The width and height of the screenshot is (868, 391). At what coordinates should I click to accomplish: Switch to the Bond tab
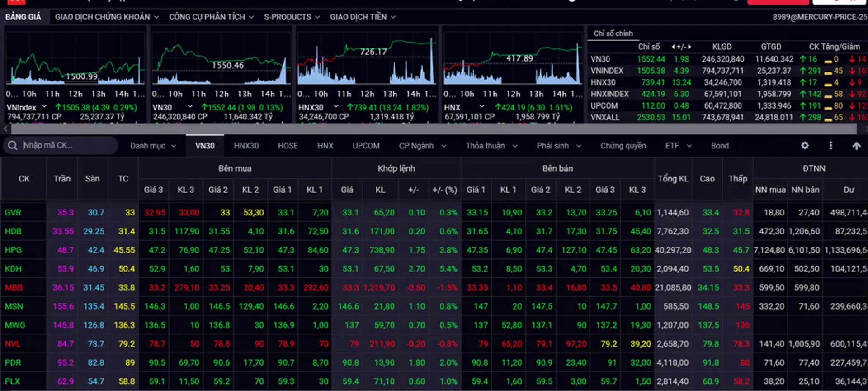(720, 146)
